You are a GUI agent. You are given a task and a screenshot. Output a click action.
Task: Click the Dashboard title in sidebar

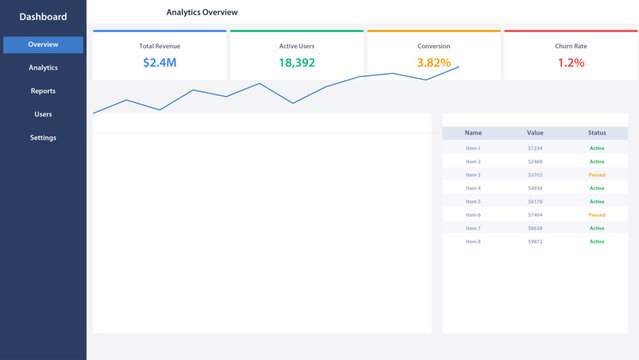point(43,17)
